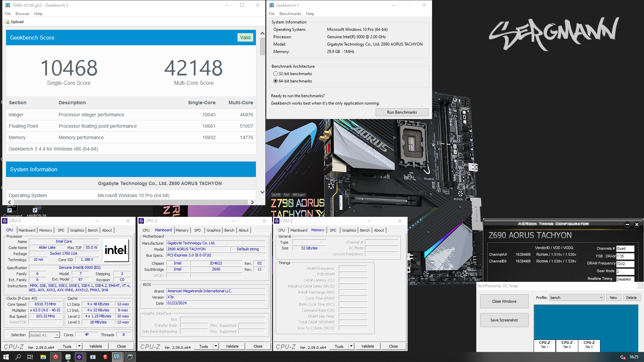Click the Intel logo in the CPU-Z CPU tab
Image resolution: width=644 pixels, height=362 pixels.
click(116, 250)
